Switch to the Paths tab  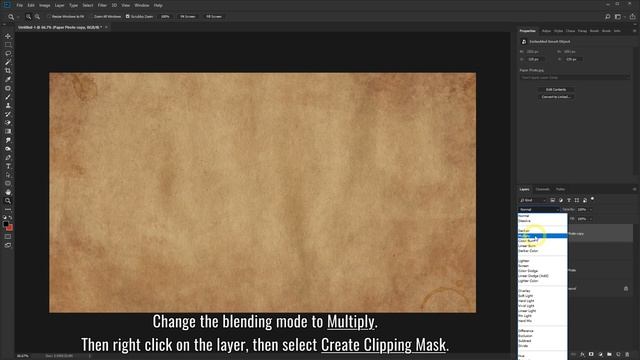[x=560, y=189]
